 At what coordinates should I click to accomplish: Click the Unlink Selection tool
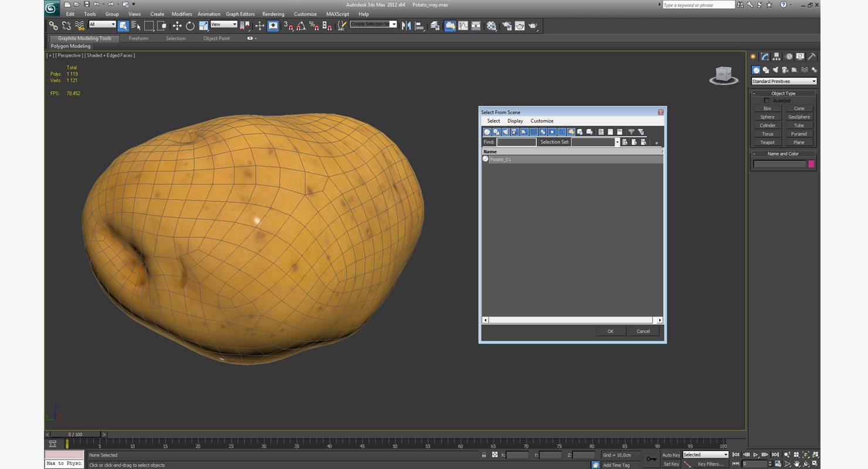tap(66, 26)
